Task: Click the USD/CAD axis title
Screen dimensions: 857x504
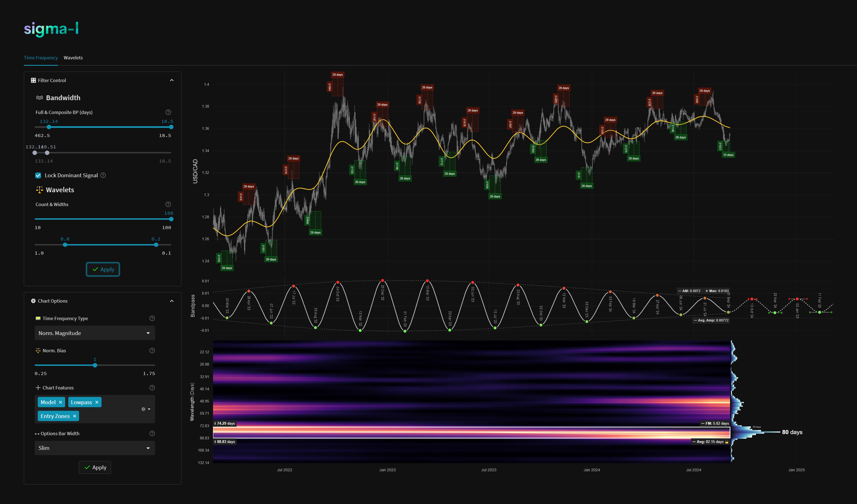Action: 195,171
